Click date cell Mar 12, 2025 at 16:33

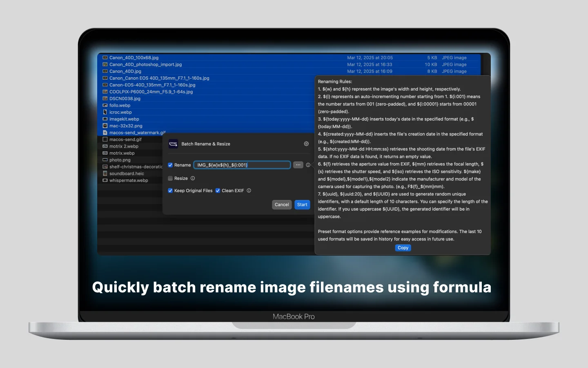click(x=370, y=65)
